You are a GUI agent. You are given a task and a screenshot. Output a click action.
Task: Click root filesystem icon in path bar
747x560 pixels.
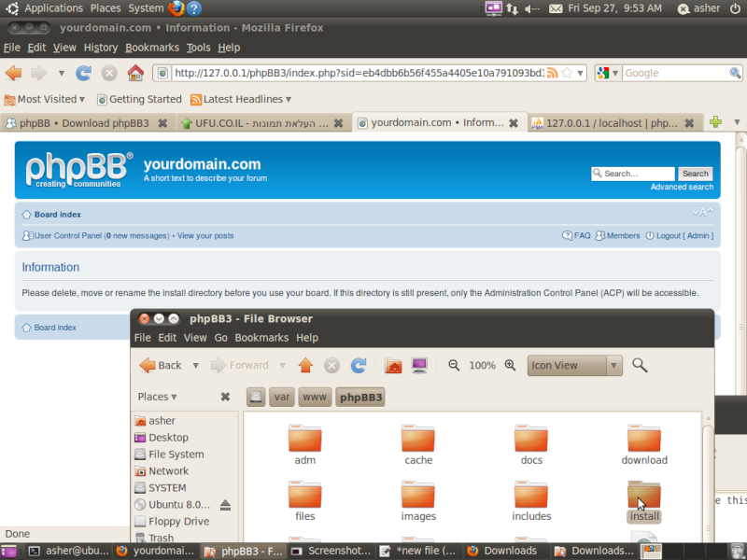(256, 398)
